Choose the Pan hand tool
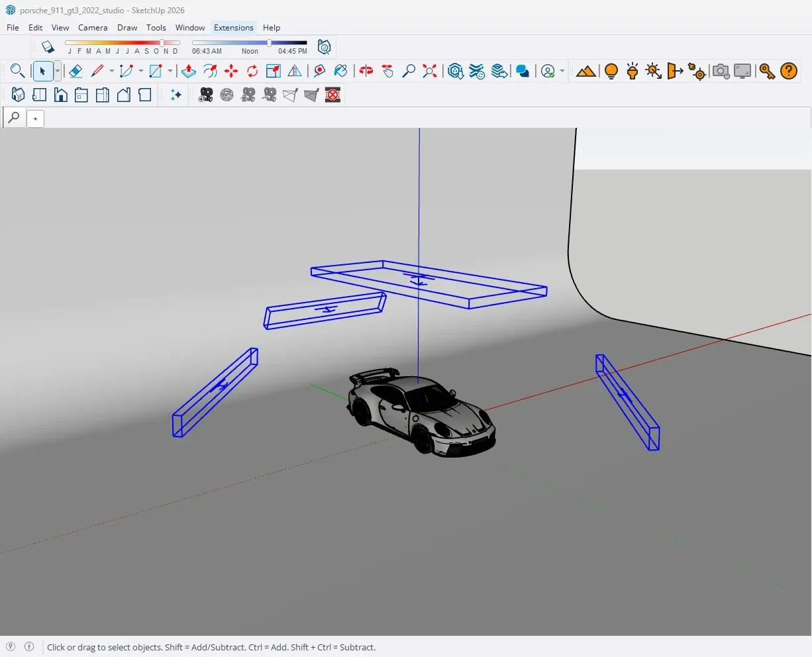The width and height of the screenshot is (812, 657). pyautogui.click(x=387, y=71)
